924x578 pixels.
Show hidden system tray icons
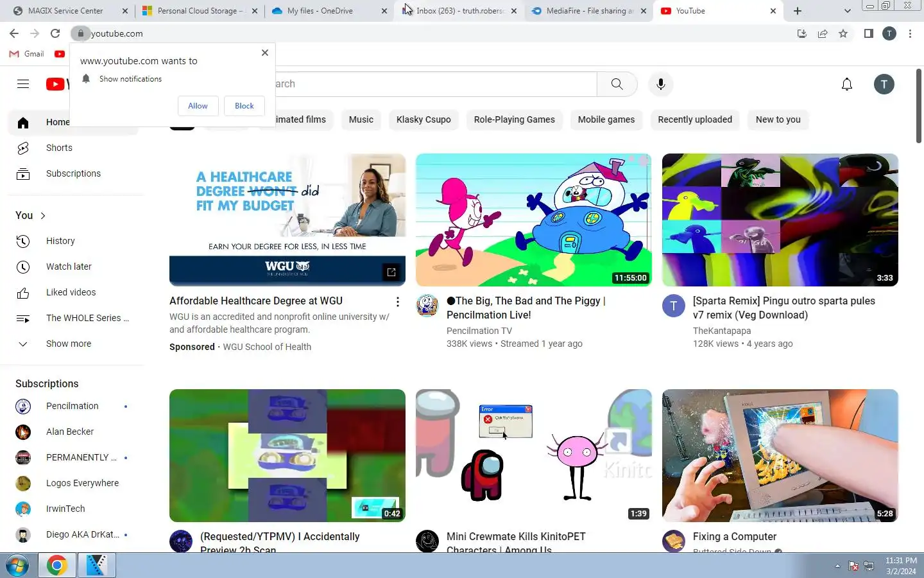(837, 566)
